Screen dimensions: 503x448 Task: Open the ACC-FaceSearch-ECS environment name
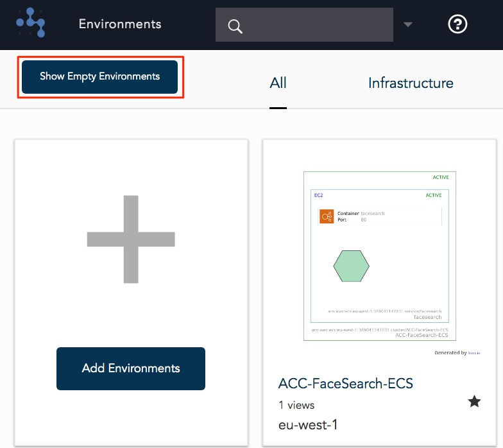(x=345, y=384)
